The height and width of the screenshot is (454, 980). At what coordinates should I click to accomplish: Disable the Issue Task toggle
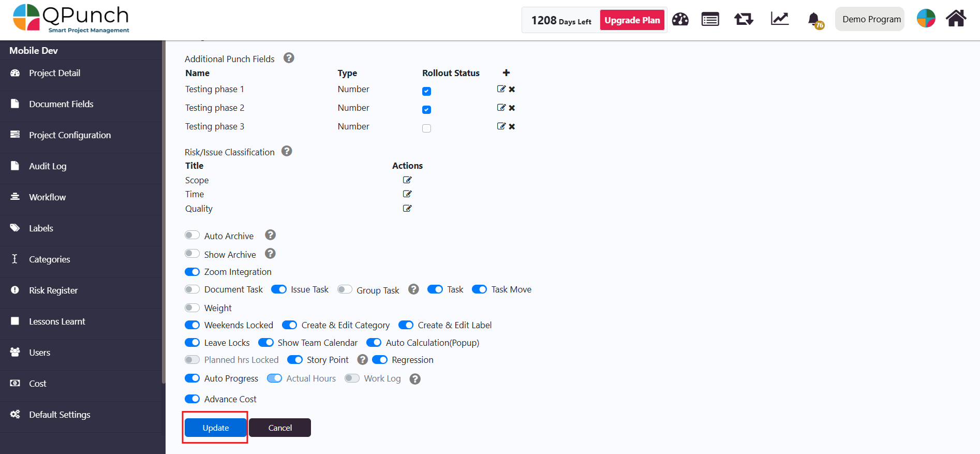pos(279,289)
